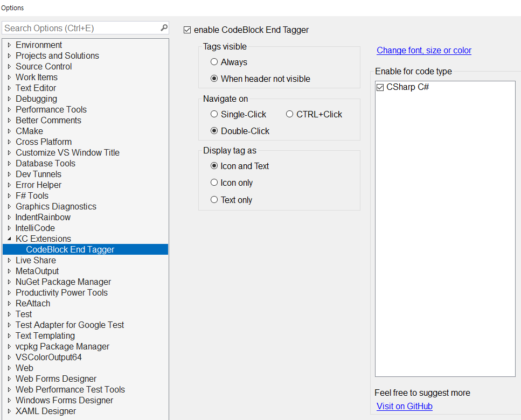The width and height of the screenshot is (521, 420).
Task: Click the magnifier icon in search box
Action: click(164, 28)
